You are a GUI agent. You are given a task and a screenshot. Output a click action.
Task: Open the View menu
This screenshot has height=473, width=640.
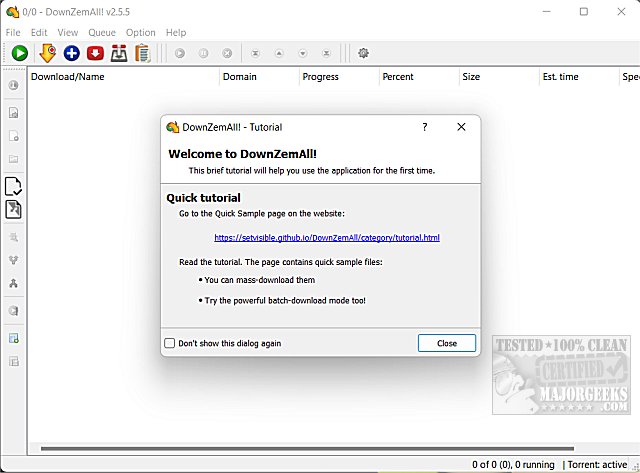68,32
